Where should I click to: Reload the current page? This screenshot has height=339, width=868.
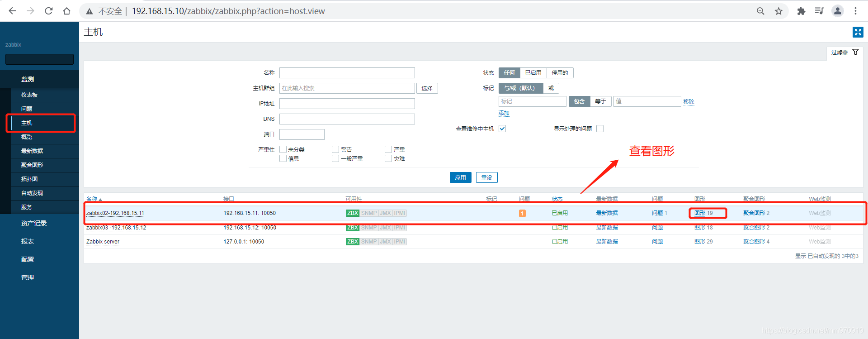tap(49, 11)
